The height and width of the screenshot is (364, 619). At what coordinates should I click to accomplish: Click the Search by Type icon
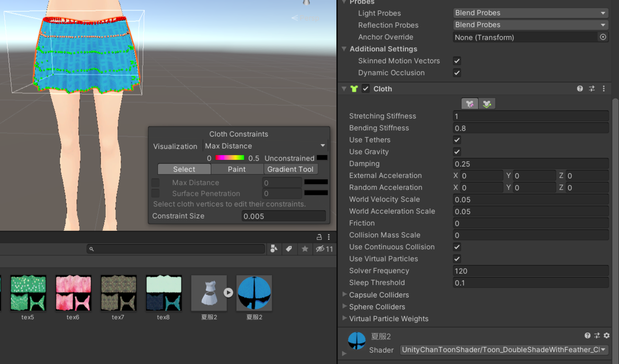tap(274, 249)
